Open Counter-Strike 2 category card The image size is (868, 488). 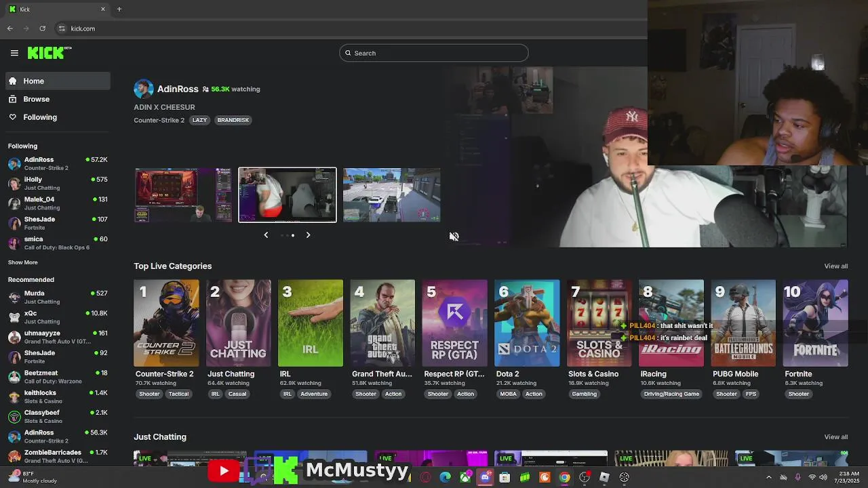pyautogui.click(x=166, y=323)
